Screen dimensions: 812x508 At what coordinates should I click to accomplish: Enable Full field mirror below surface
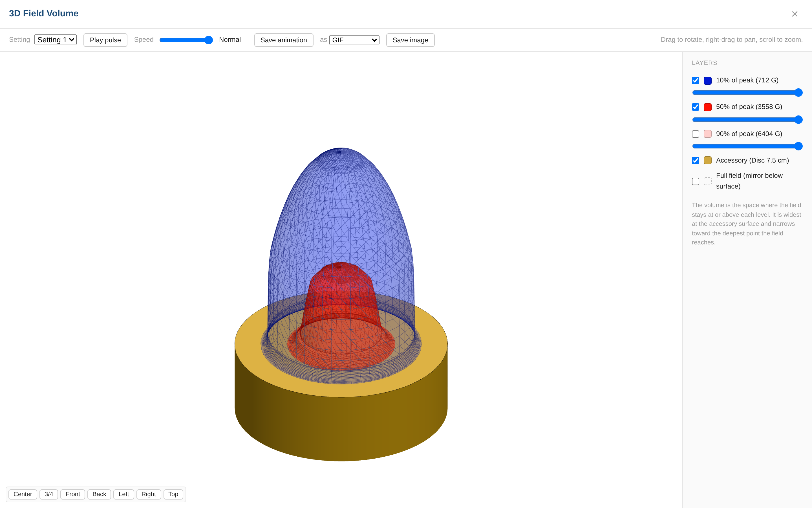click(x=696, y=181)
